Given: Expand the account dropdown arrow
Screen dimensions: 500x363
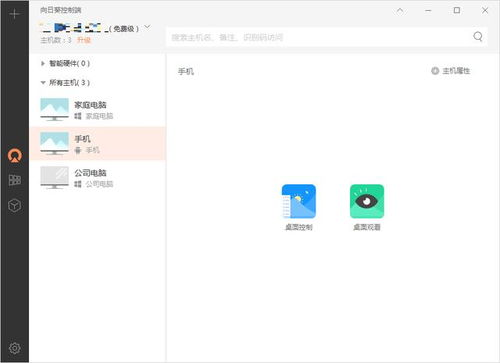Looking at the screenshot, I should 147,27.
